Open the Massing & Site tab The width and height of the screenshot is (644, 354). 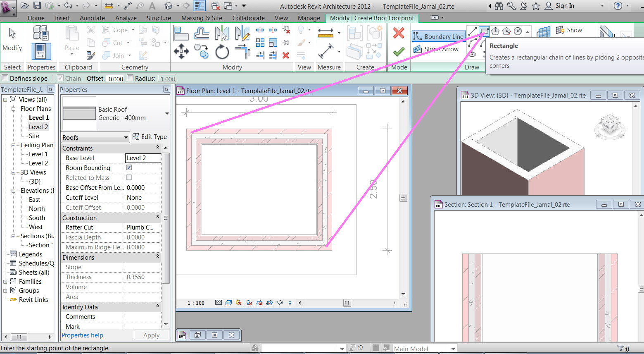click(202, 18)
